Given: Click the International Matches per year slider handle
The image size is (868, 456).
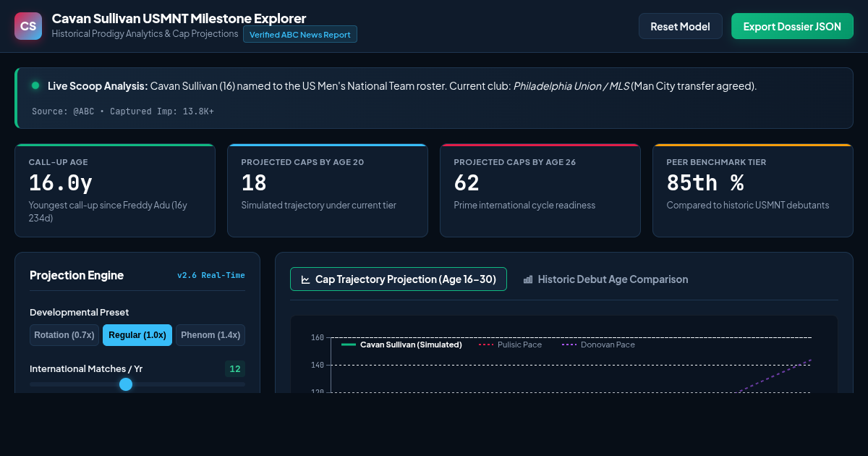Looking at the screenshot, I should (x=126, y=384).
